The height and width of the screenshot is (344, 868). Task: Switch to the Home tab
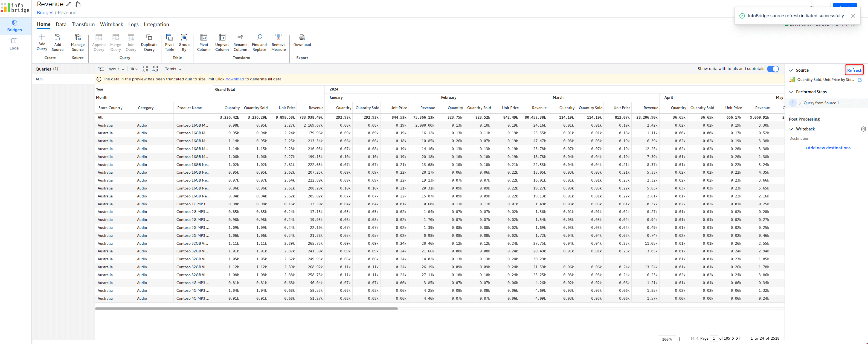point(43,24)
